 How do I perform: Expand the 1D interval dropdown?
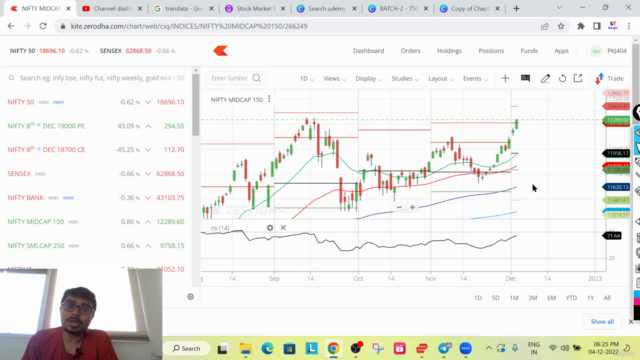tap(307, 78)
